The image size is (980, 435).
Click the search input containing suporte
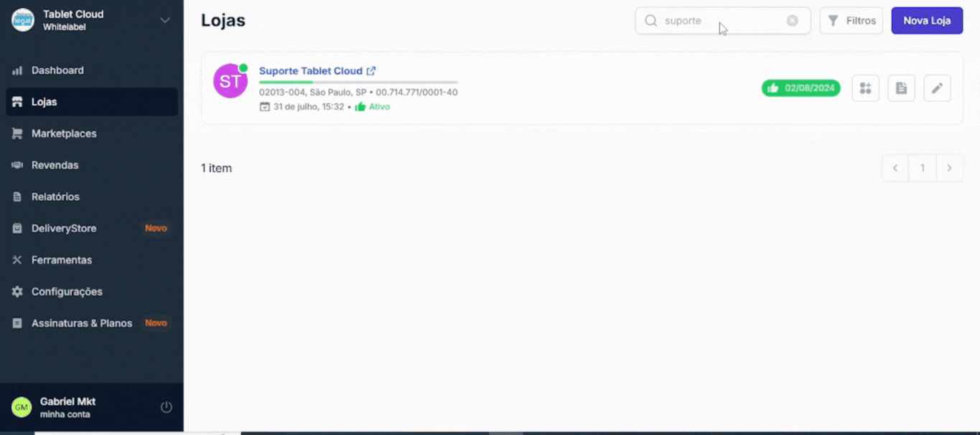coord(718,21)
